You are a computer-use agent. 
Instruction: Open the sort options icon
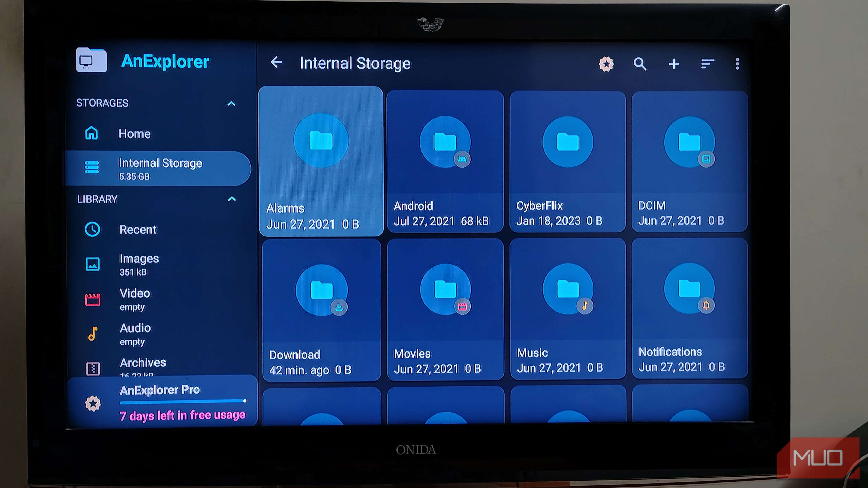coord(707,64)
